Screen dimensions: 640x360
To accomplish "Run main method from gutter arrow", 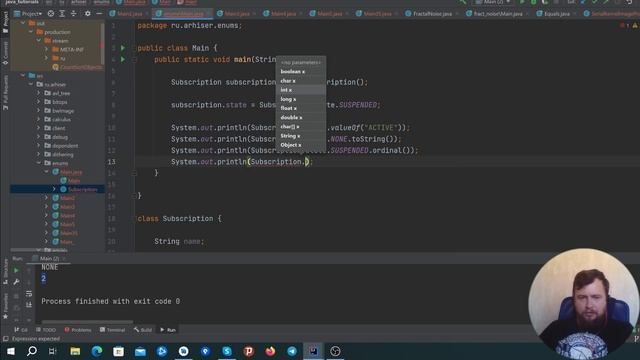I will tap(123, 59).
